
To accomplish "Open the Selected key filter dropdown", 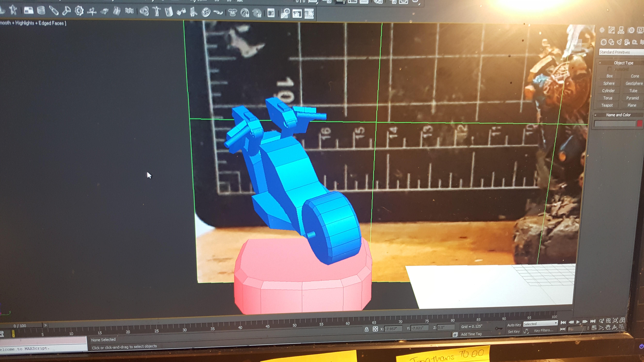I will 540,323.
